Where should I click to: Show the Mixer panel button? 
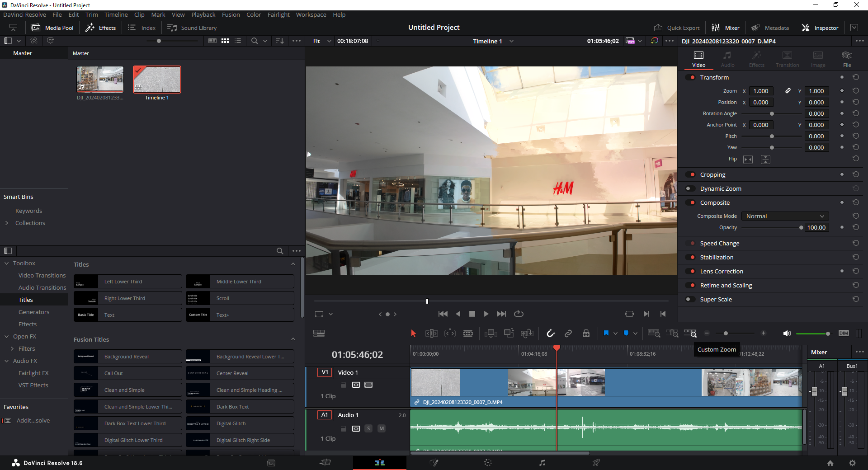point(726,28)
